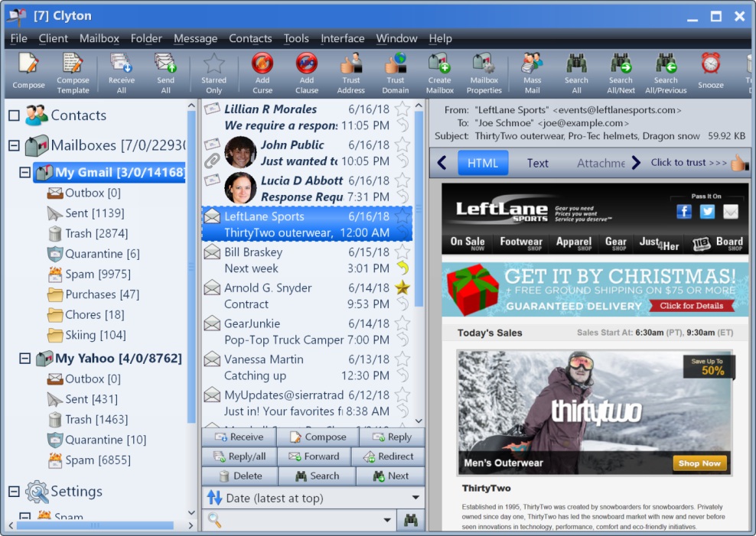This screenshot has height=536, width=756.
Task: Click the Reply button below the message list
Action: (392, 437)
